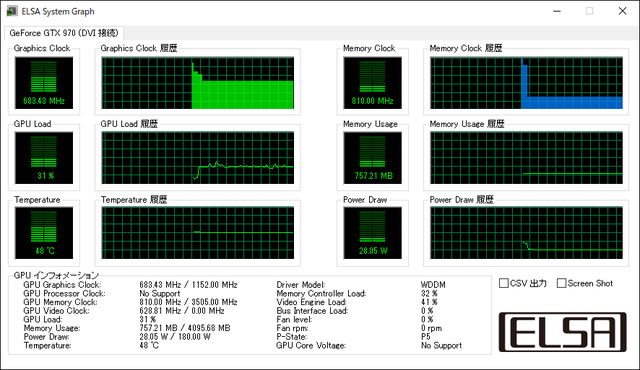Enable the CSV output checkbox
Image resolution: width=640 pixels, height=370 pixels.
[x=504, y=283]
